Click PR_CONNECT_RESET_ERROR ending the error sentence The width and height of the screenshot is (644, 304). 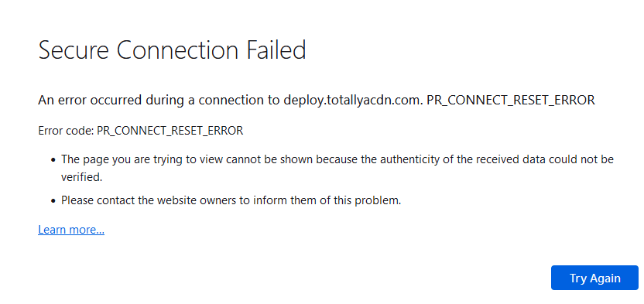click(511, 101)
